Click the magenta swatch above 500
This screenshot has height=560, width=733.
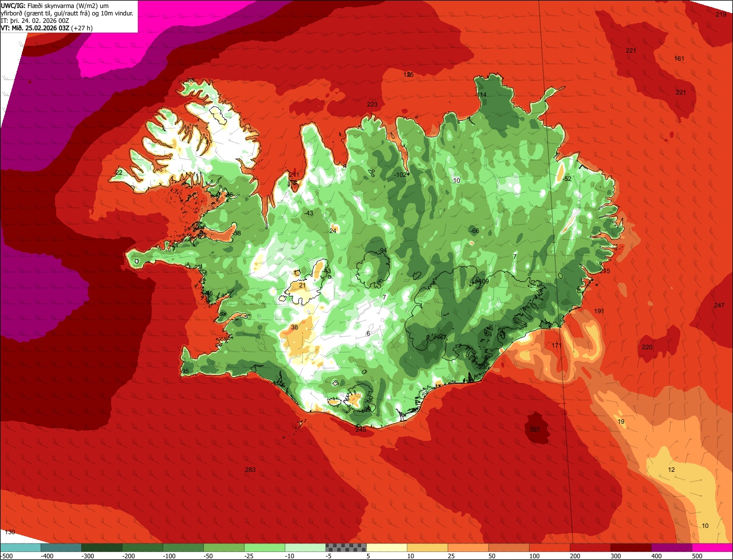pos(712,547)
